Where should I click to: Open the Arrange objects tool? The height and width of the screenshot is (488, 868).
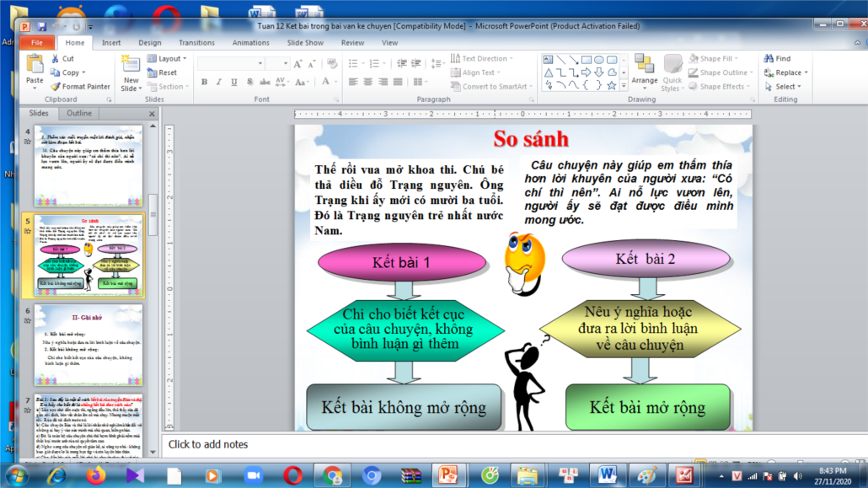(x=645, y=71)
